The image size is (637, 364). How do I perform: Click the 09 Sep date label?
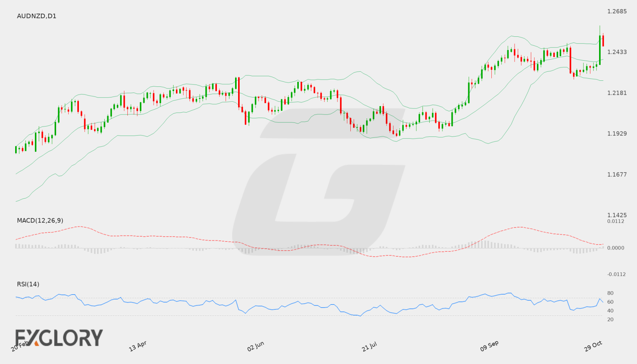tap(489, 346)
